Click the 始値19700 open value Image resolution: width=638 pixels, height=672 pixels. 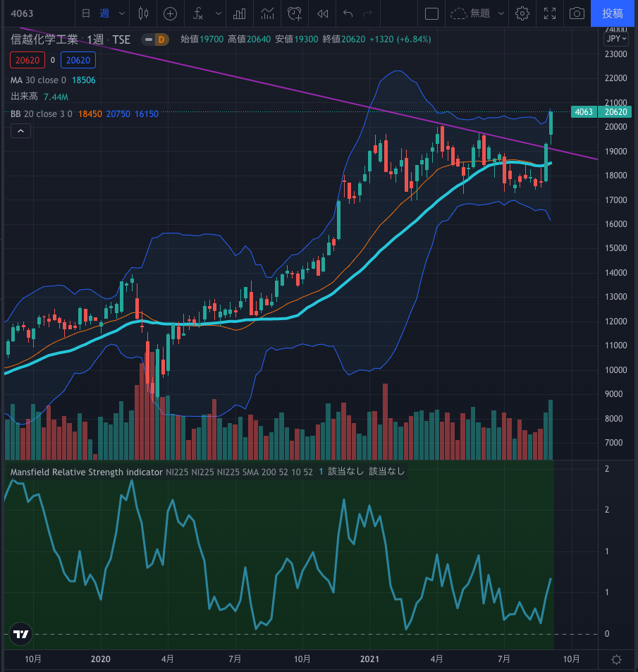click(x=202, y=39)
